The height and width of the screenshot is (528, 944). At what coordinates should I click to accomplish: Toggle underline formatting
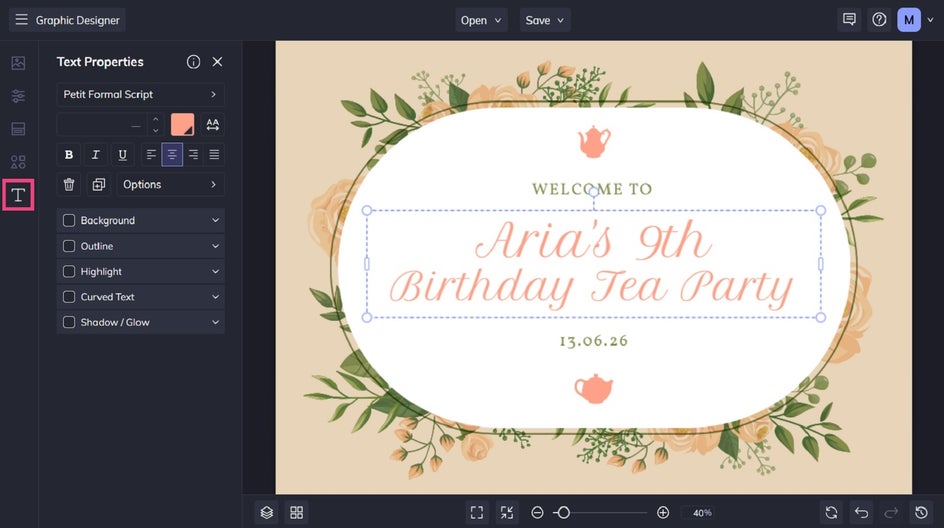click(122, 155)
